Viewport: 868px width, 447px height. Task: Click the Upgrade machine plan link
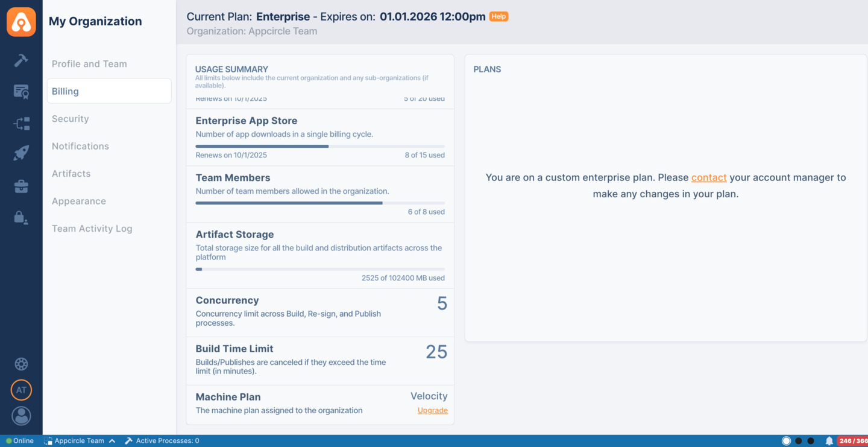pyautogui.click(x=432, y=411)
